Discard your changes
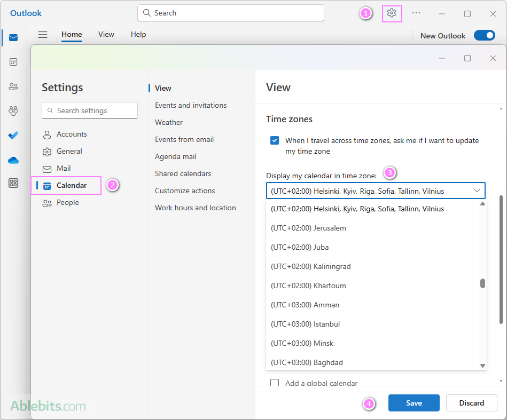The height and width of the screenshot is (420, 507). click(471, 403)
